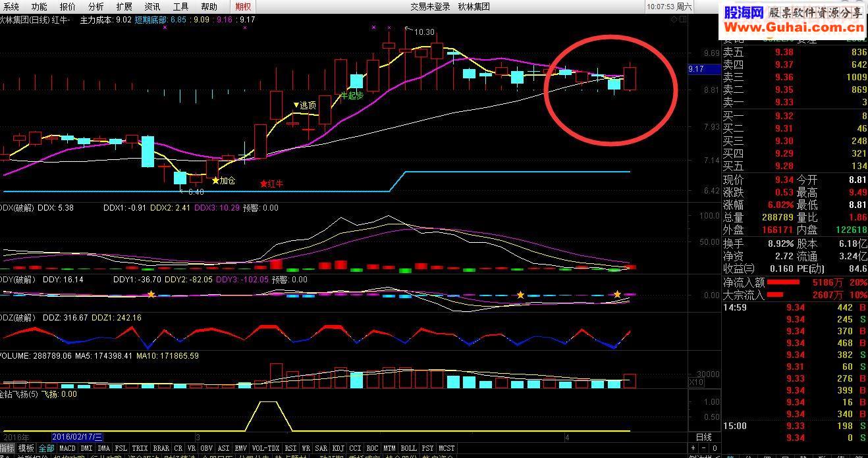Screen dimensions: 868x458
Task: Select the FSL indicator
Action: point(121,449)
